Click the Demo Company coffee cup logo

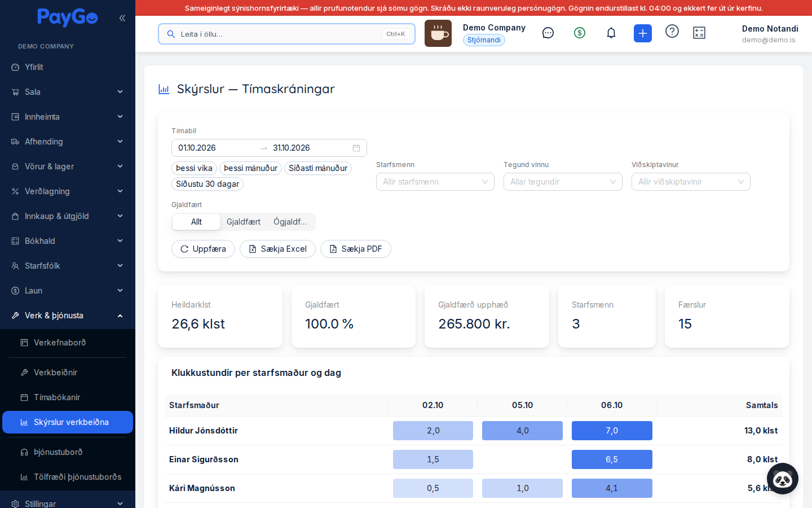[438, 33]
